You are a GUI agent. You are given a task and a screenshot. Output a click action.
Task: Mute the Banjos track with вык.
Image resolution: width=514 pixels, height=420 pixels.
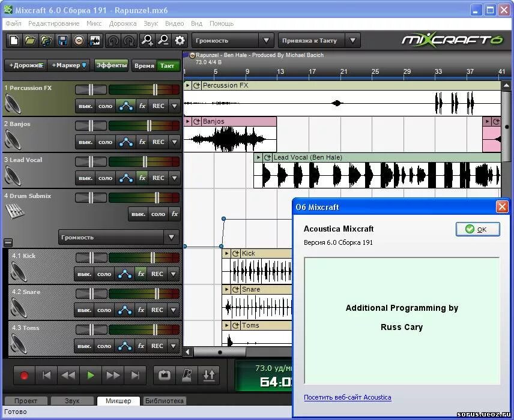85,142
